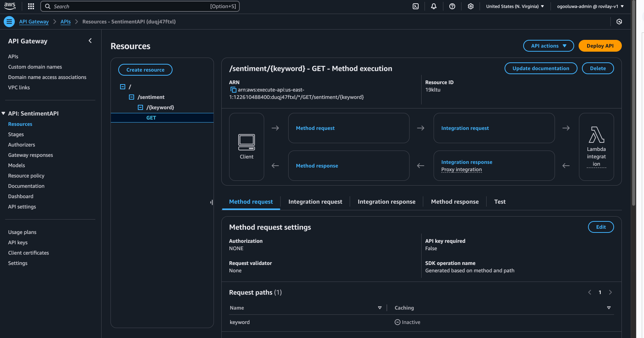Click the Method request flow box link
Viewport: 644px width, 338px height.
(x=315, y=128)
